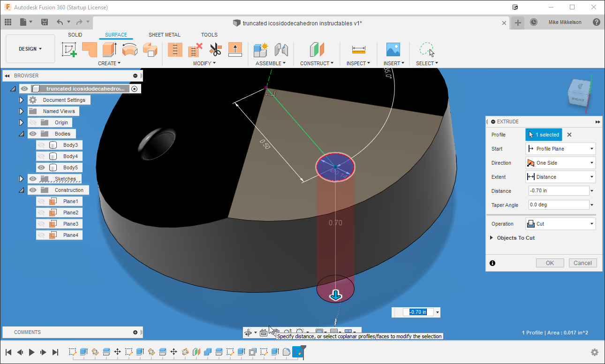Cancel the Extrude operation
Screen dimensions: 605x364
coord(582,263)
